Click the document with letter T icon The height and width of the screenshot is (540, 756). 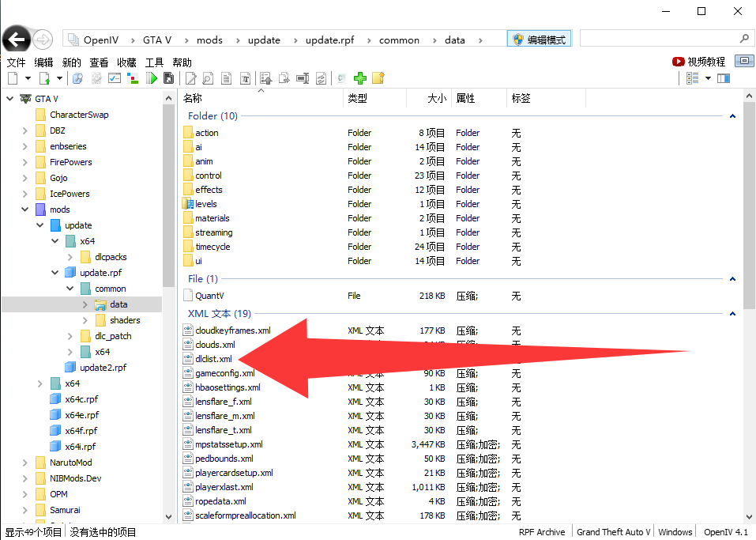(245, 78)
